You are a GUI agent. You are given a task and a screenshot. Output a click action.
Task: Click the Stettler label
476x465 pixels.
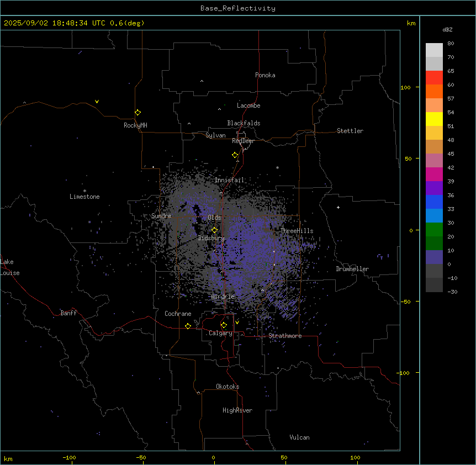350,131
